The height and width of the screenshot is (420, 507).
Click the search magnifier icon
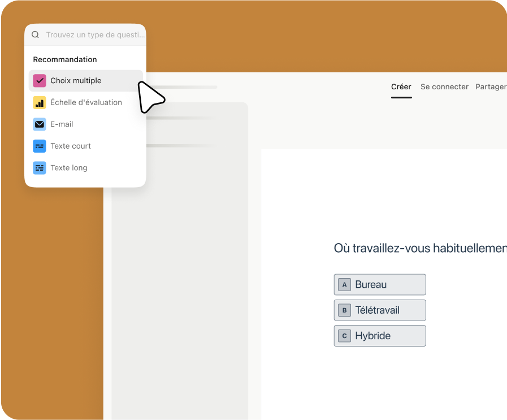tap(35, 34)
